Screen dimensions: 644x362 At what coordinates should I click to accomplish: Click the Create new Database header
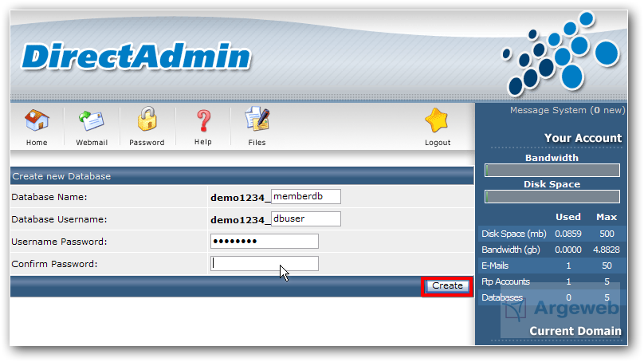pyautogui.click(x=61, y=176)
